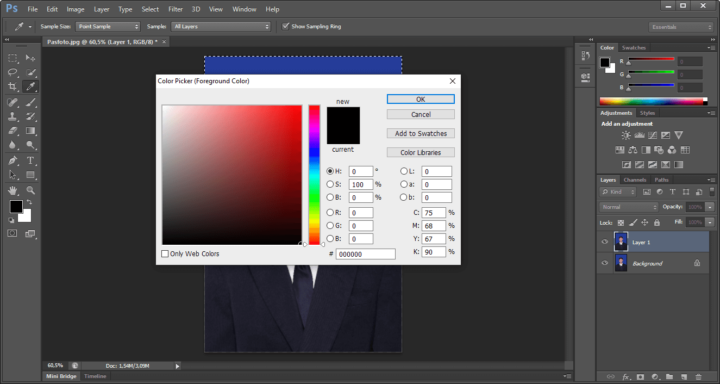Select the Dodge tool
The height and width of the screenshot is (384, 720).
pos(30,145)
